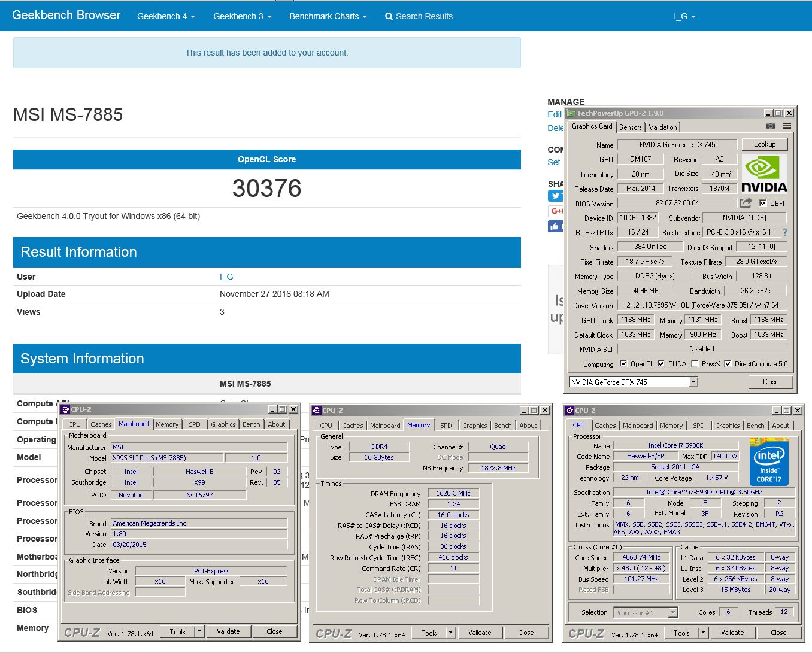Open Tools dropdown arrow in CPU tab CPU-Z window

[x=703, y=633]
